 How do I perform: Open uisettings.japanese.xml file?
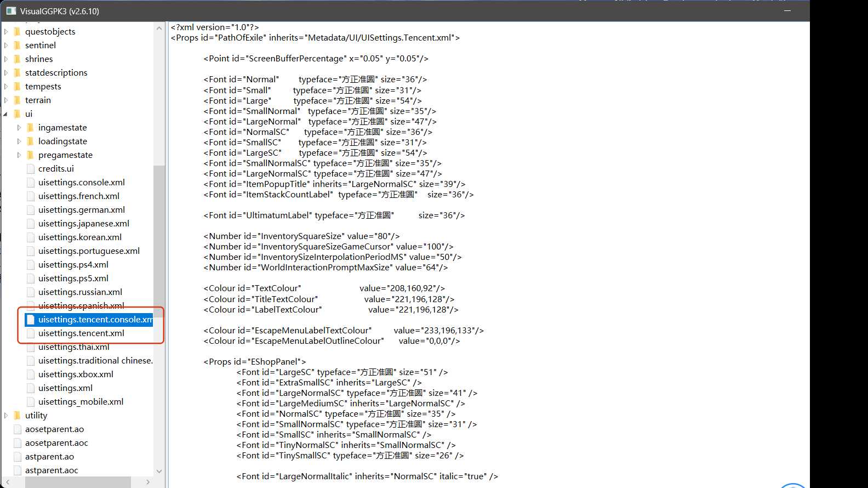(83, 224)
